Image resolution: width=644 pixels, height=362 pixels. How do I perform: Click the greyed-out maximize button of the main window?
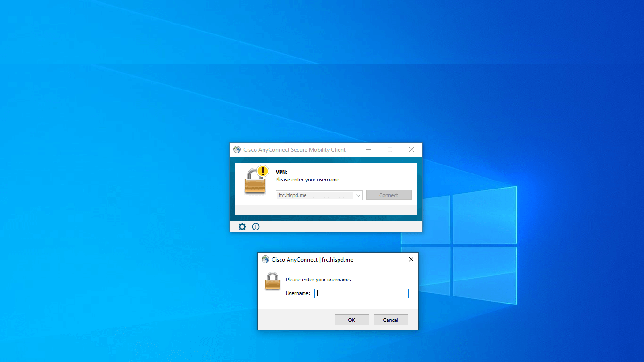coord(390,150)
